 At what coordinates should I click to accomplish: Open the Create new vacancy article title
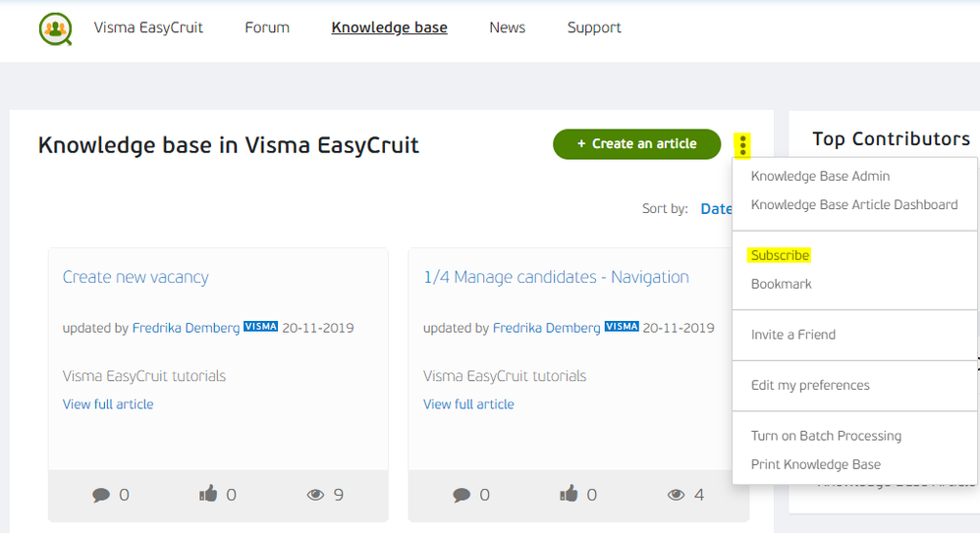coord(136,278)
